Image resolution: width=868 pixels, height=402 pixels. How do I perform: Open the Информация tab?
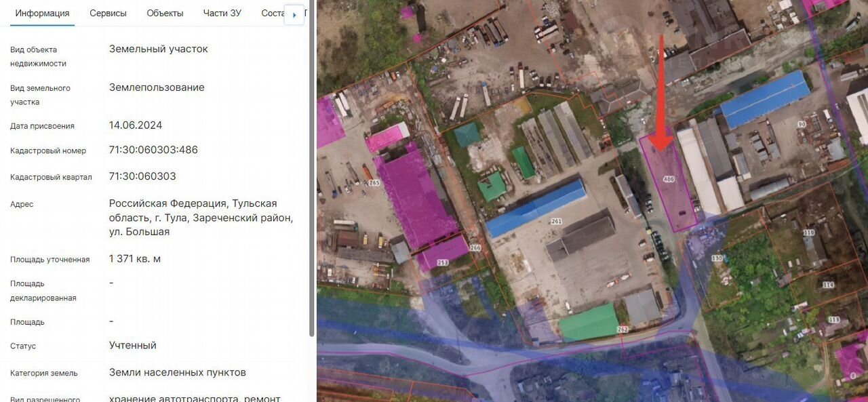coord(42,14)
